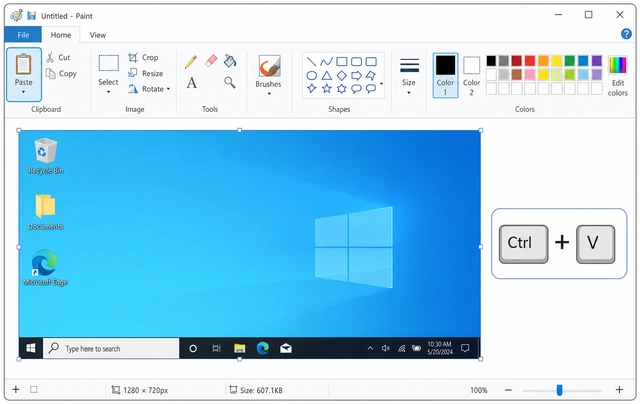
Task: Open the Paste options dropdown arrow
Action: [x=23, y=92]
